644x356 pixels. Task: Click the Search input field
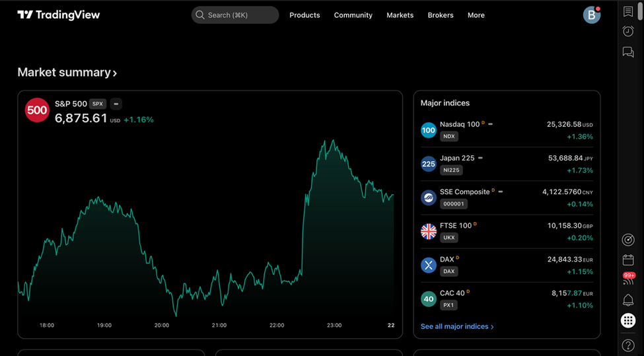click(x=235, y=15)
